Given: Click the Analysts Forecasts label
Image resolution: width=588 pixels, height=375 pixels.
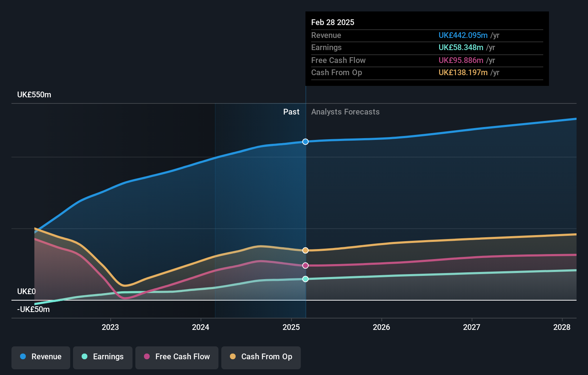Looking at the screenshot, I should pyautogui.click(x=345, y=112).
